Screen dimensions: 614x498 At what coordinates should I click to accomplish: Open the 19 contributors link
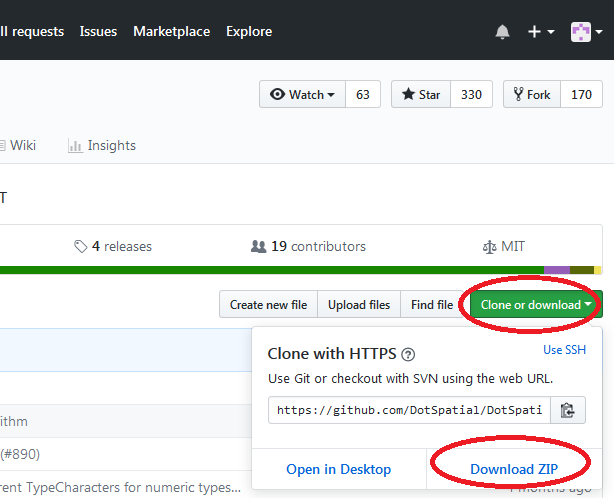(x=308, y=246)
